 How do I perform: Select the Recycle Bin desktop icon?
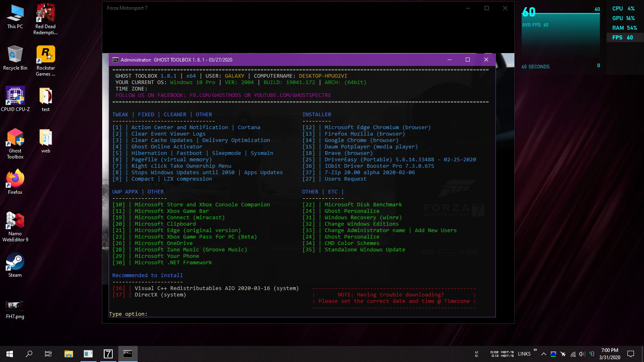point(15,58)
